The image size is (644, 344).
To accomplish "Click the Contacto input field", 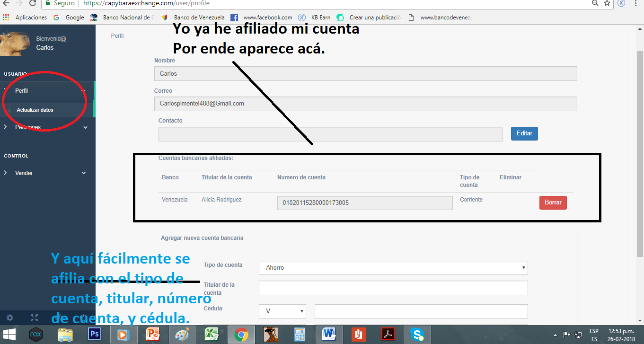I will (330, 134).
